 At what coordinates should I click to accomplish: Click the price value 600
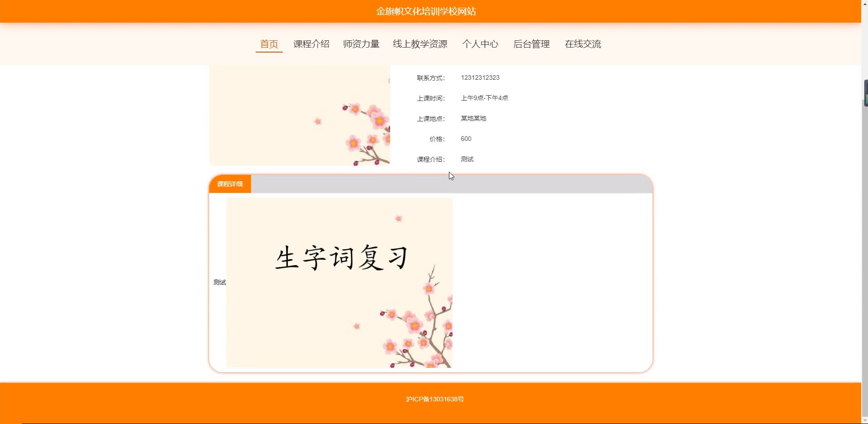pyautogui.click(x=466, y=139)
